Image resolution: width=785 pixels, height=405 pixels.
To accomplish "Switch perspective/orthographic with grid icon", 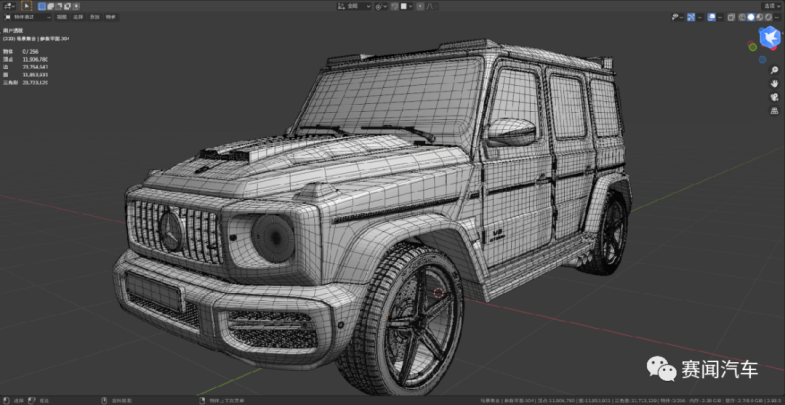I will 774,112.
